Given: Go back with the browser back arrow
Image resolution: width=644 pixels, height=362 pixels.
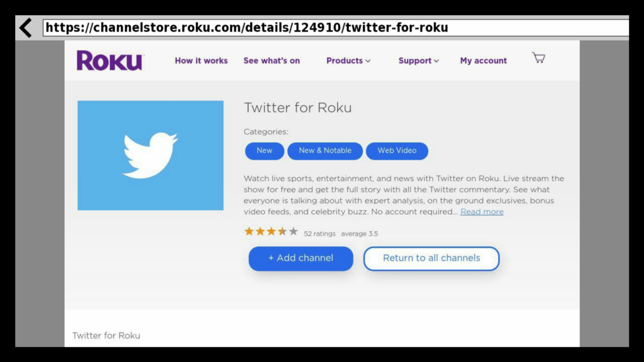Looking at the screenshot, I should [26, 28].
